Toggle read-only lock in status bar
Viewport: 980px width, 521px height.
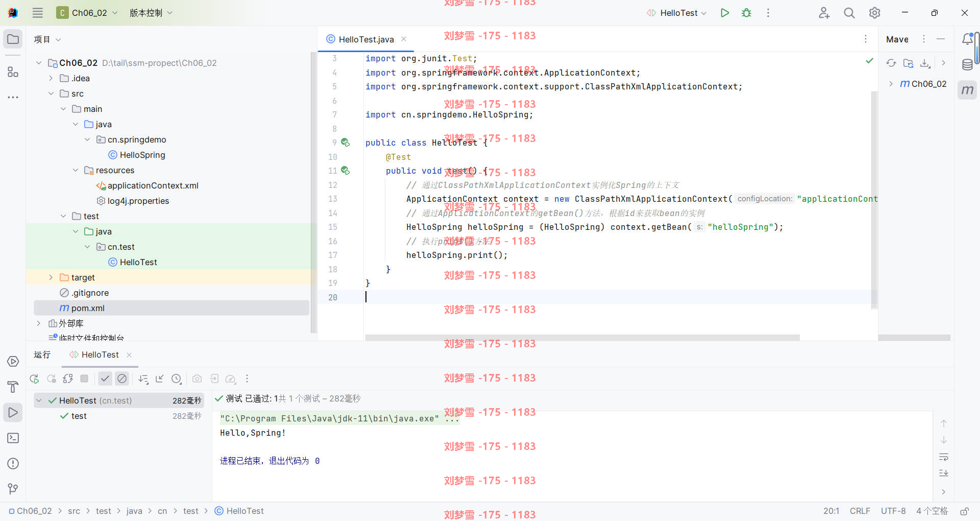[x=964, y=511]
